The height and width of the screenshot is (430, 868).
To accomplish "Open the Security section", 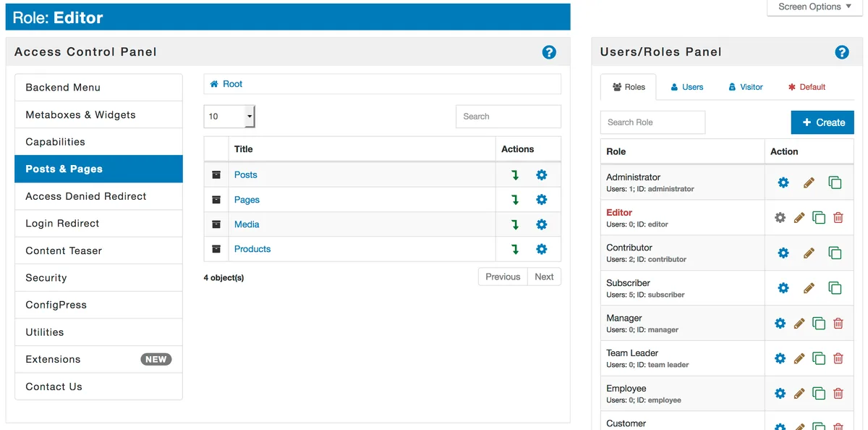I will [98, 278].
